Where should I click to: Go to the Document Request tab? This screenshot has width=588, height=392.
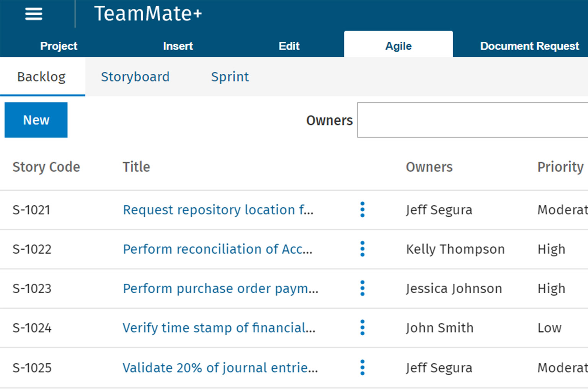[529, 46]
